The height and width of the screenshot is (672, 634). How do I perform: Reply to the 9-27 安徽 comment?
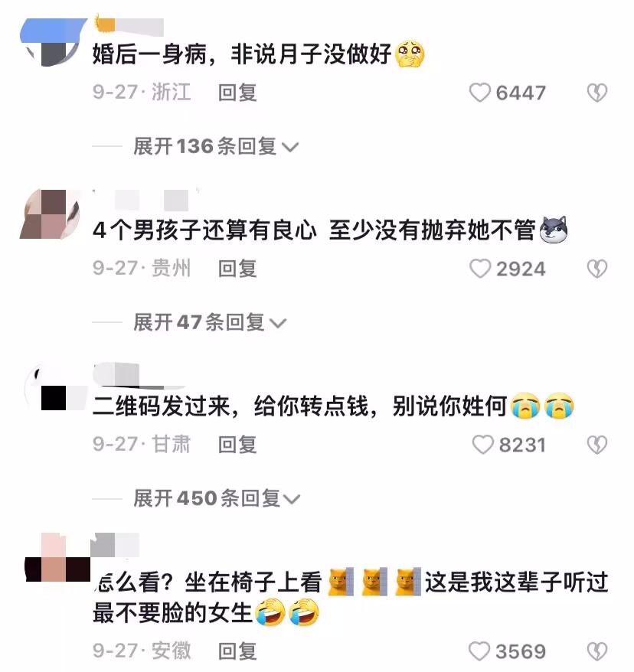click(237, 651)
